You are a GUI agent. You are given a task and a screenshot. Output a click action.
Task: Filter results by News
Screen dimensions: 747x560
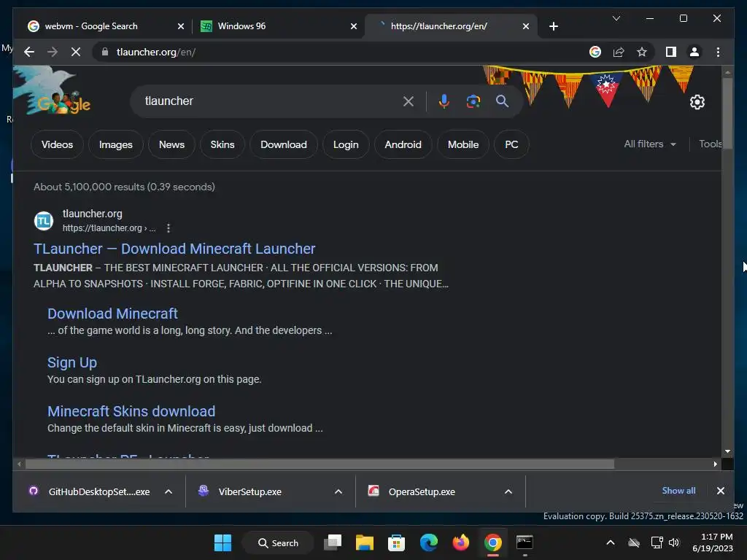171,144
